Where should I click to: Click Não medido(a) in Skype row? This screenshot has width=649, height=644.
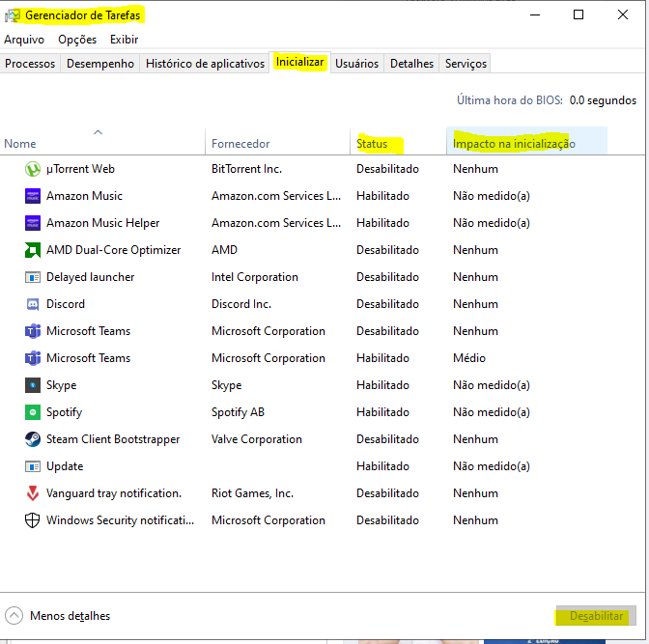[x=492, y=385]
